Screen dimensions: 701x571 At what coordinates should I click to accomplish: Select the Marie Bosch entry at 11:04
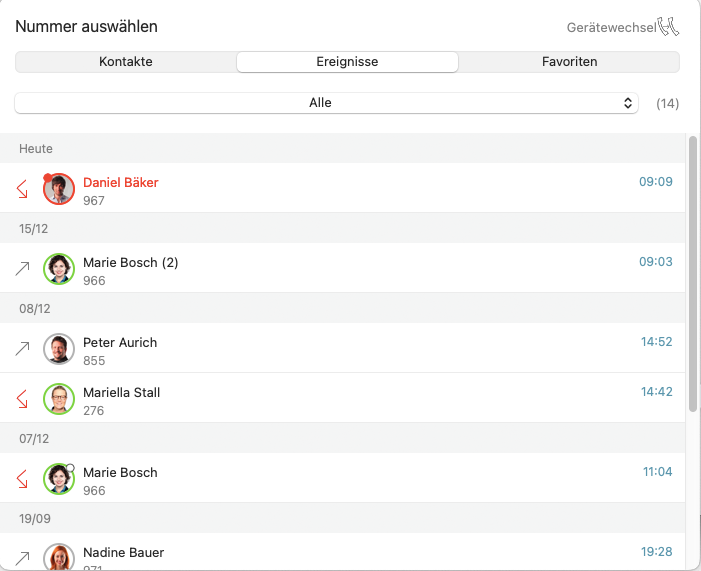pos(120,472)
